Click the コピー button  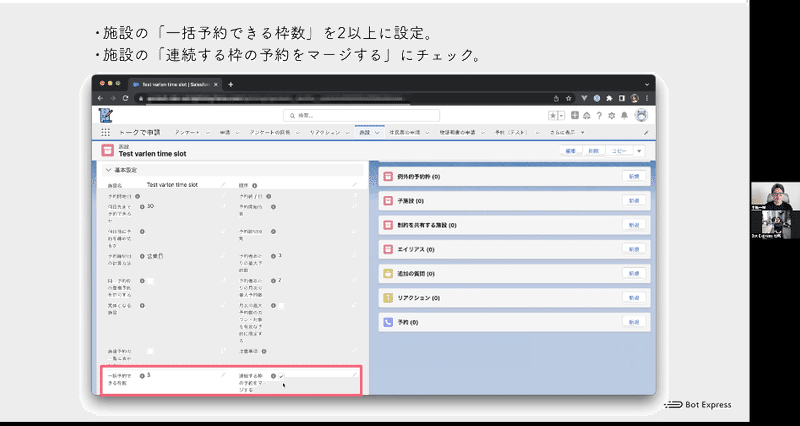(x=619, y=151)
